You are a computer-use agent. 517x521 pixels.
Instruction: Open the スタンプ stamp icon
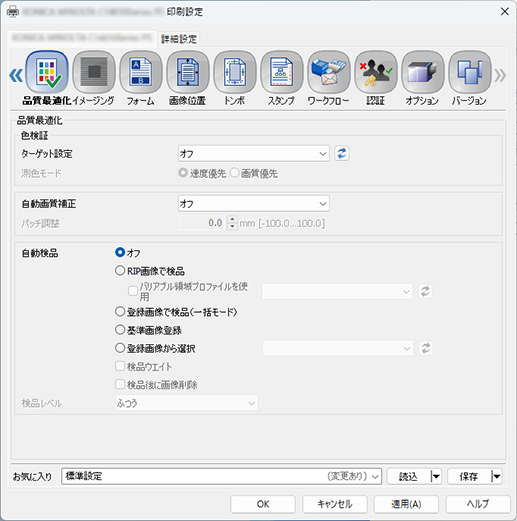[282, 72]
